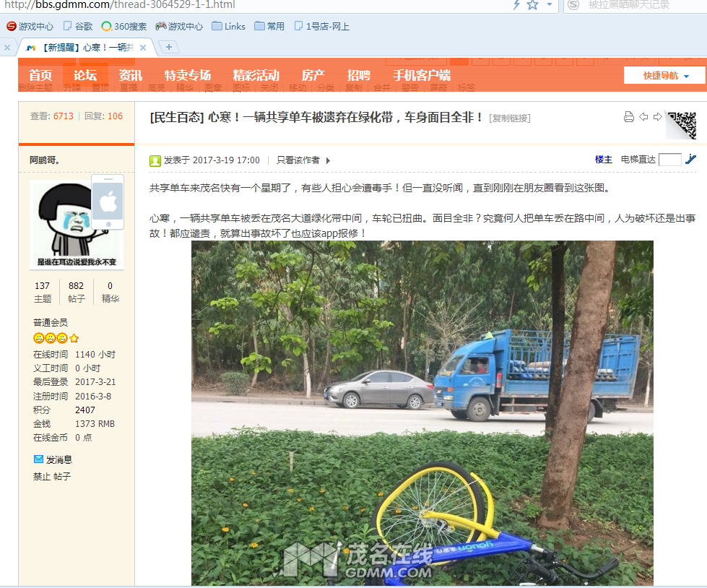Click the elevator jump go icon
The height and width of the screenshot is (588, 707).
pos(690,159)
